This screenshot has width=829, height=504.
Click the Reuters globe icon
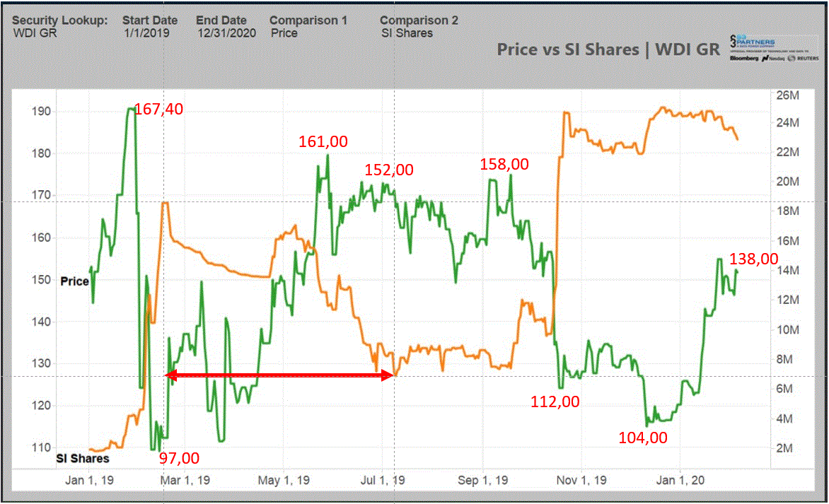tap(791, 58)
